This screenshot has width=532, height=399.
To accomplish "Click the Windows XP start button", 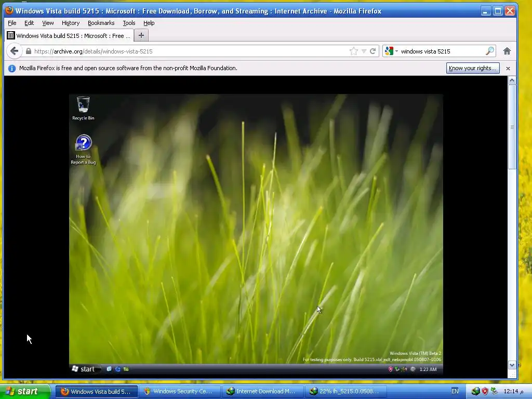I will point(25,392).
